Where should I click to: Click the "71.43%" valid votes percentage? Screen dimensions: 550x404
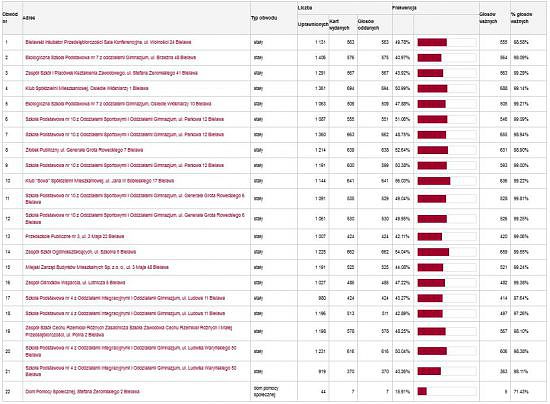pos(521,392)
